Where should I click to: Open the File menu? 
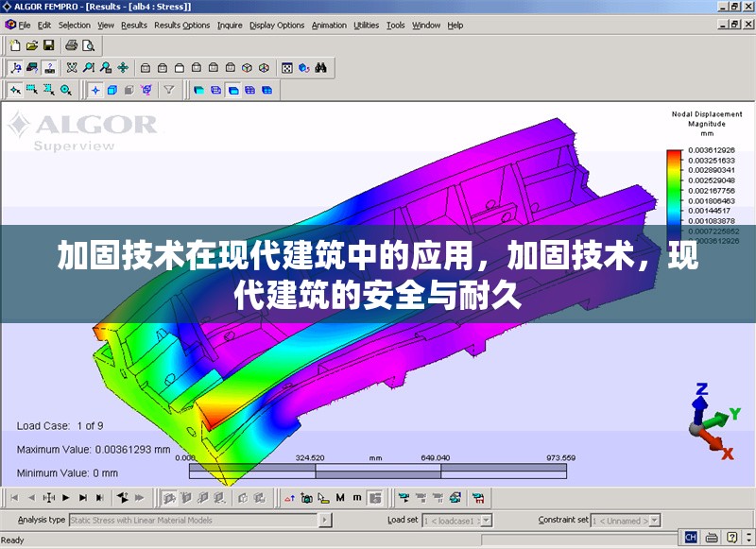[x=25, y=26]
